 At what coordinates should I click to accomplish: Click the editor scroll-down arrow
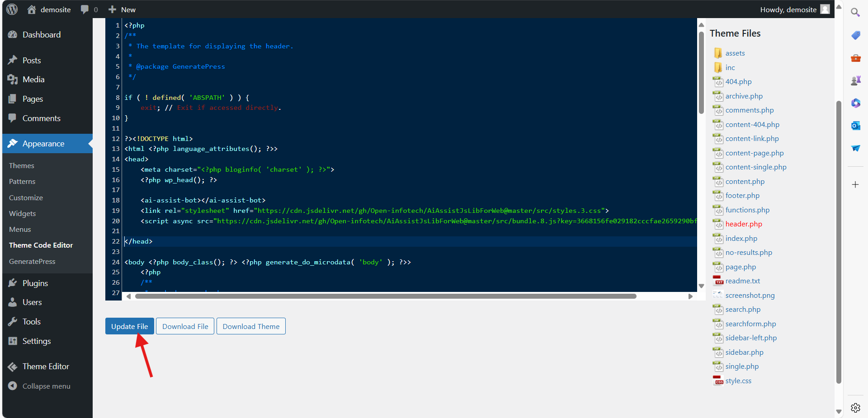[701, 286]
